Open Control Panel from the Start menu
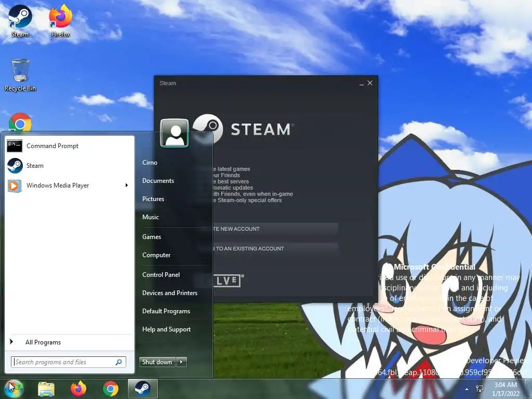This screenshot has height=399, width=532. (x=161, y=275)
